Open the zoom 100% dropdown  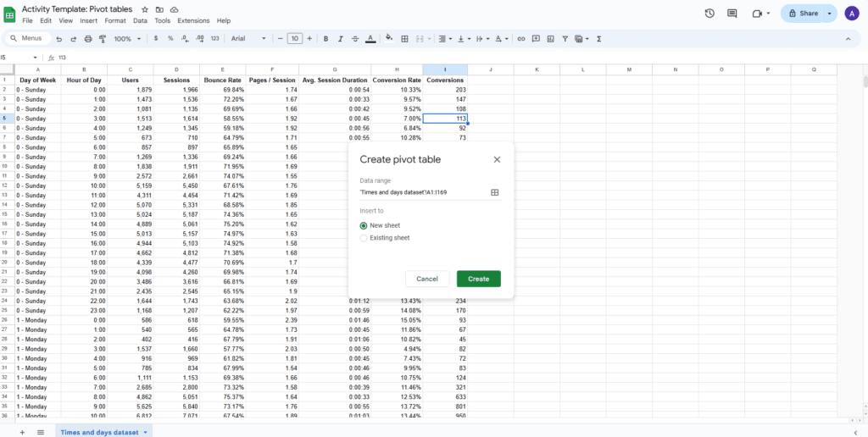click(x=127, y=39)
